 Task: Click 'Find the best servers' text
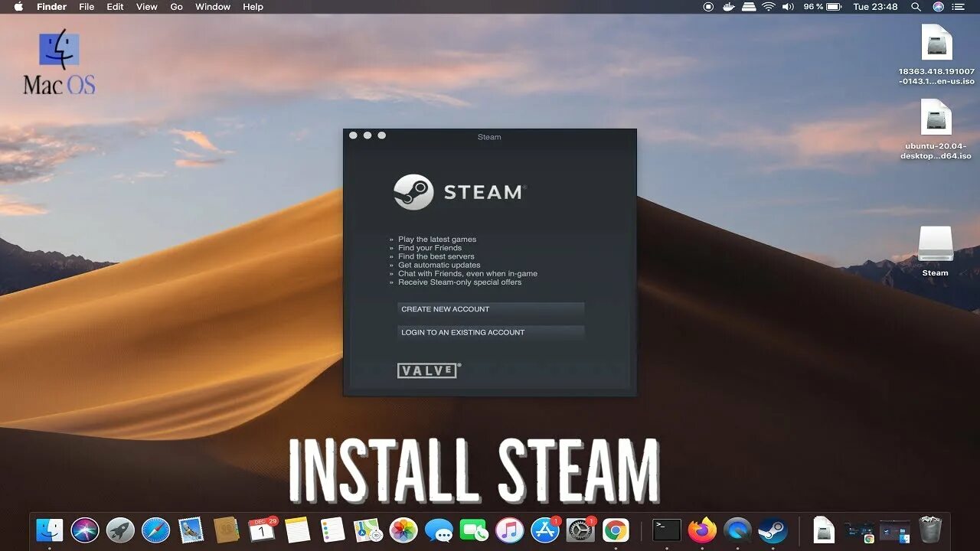436,256
